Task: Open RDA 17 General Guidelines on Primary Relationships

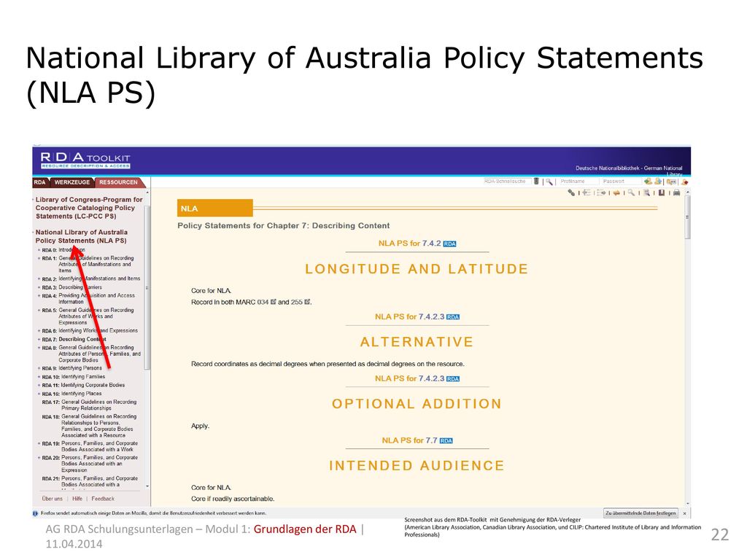Action: coord(89,405)
